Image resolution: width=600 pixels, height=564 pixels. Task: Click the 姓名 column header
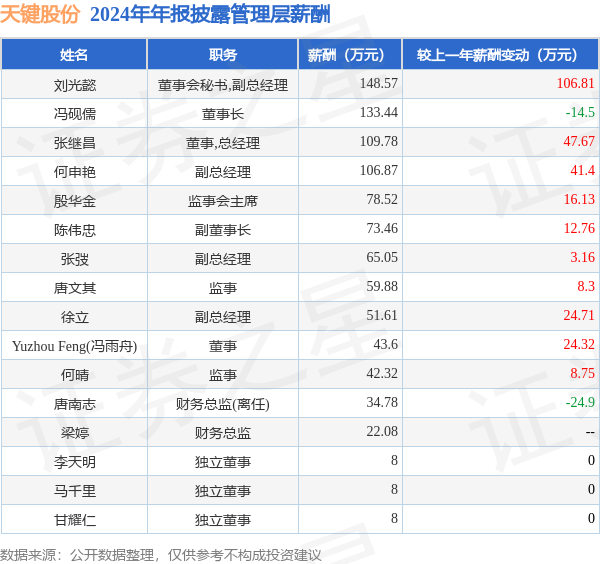pyautogui.click(x=74, y=55)
